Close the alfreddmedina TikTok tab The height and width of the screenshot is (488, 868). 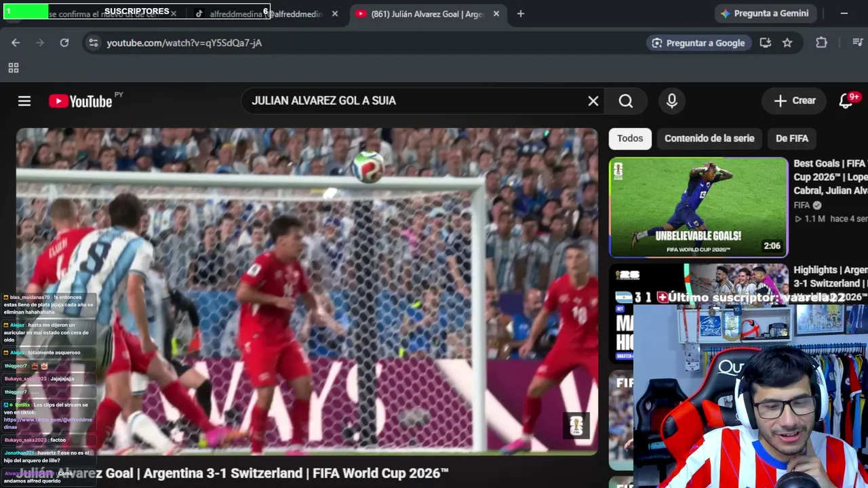(335, 14)
